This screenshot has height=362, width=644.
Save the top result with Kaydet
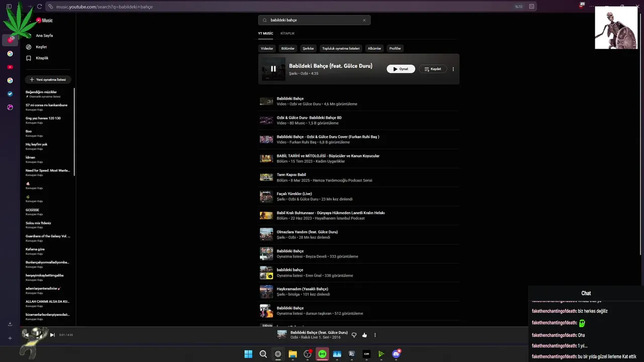(433, 69)
